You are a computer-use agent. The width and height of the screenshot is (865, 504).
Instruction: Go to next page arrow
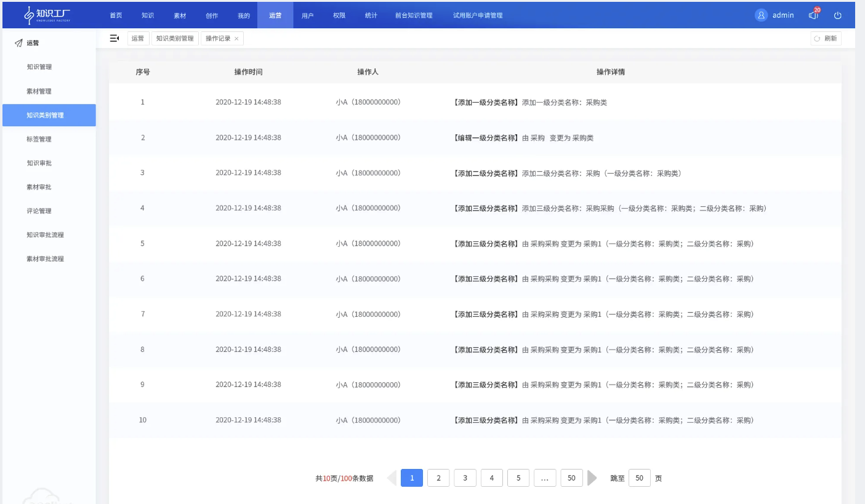592,478
